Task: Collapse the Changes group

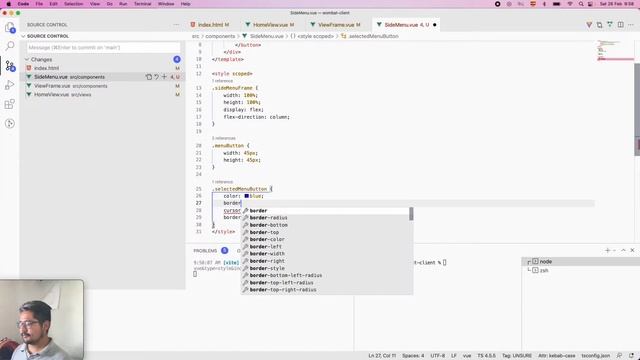Action: 27,59
